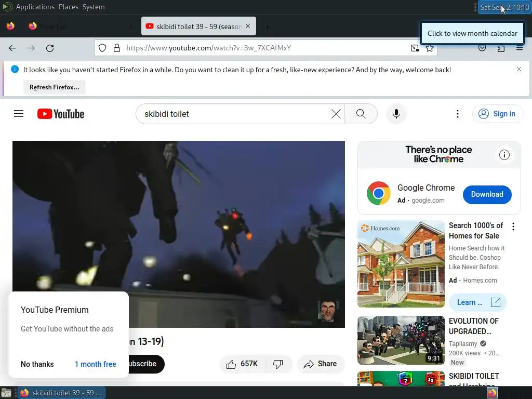Accept the 1 month free offer
The width and height of the screenshot is (532, 399).
point(96,364)
